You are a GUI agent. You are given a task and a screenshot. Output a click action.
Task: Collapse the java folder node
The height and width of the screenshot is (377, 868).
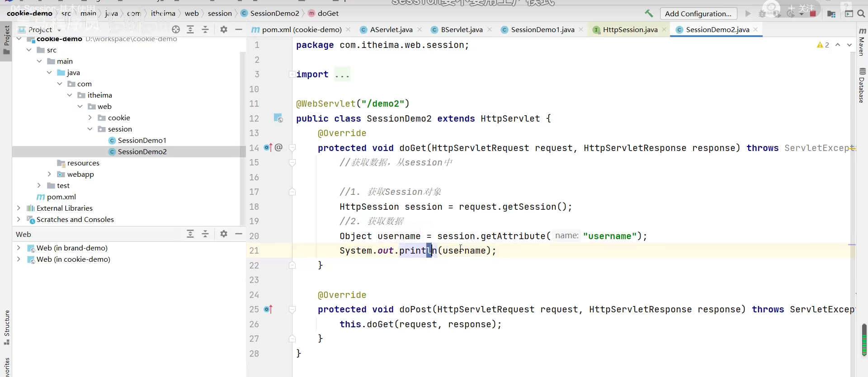tap(49, 72)
